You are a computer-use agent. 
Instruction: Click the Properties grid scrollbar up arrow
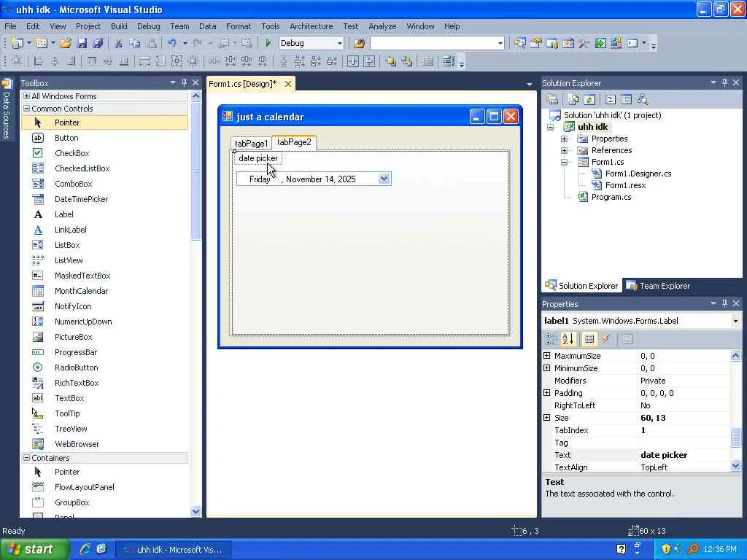pos(735,356)
